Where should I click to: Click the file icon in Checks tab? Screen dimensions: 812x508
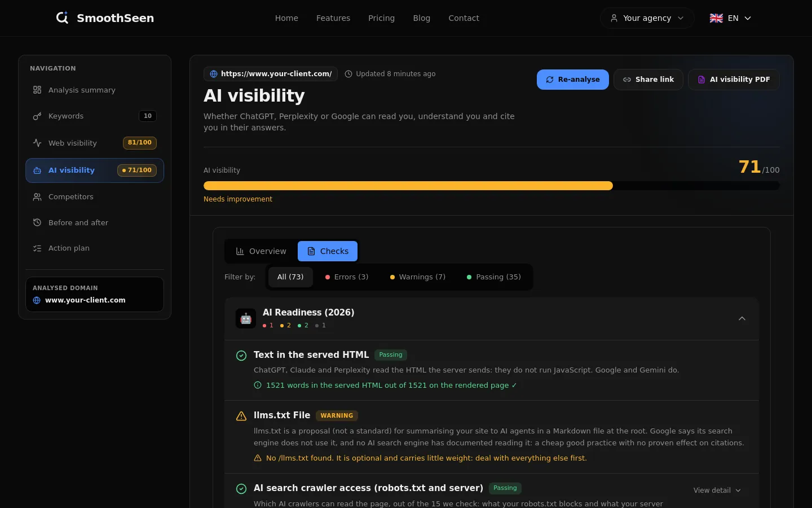pos(311,251)
